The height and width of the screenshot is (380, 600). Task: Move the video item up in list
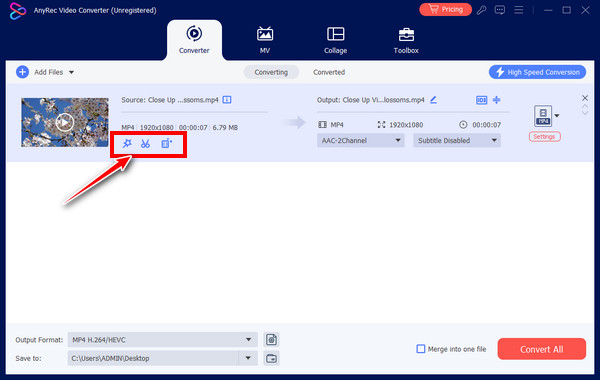[x=585, y=107]
